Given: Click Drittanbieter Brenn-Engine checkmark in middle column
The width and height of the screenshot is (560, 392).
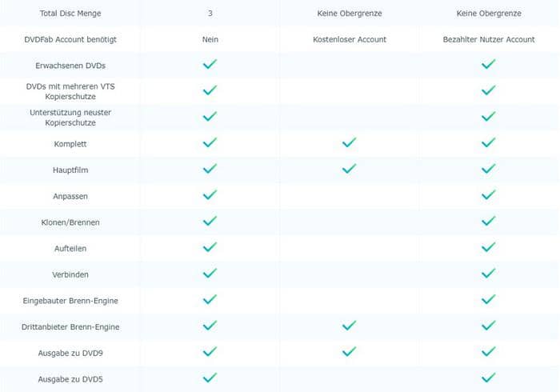Looking at the screenshot, I should click(x=350, y=326).
